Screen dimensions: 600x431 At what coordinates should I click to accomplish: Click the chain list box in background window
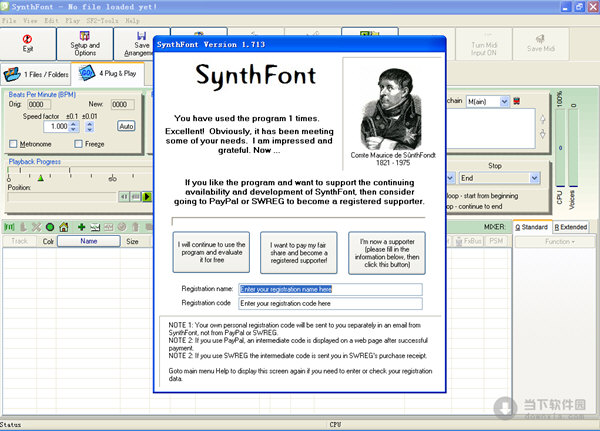[491, 129]
